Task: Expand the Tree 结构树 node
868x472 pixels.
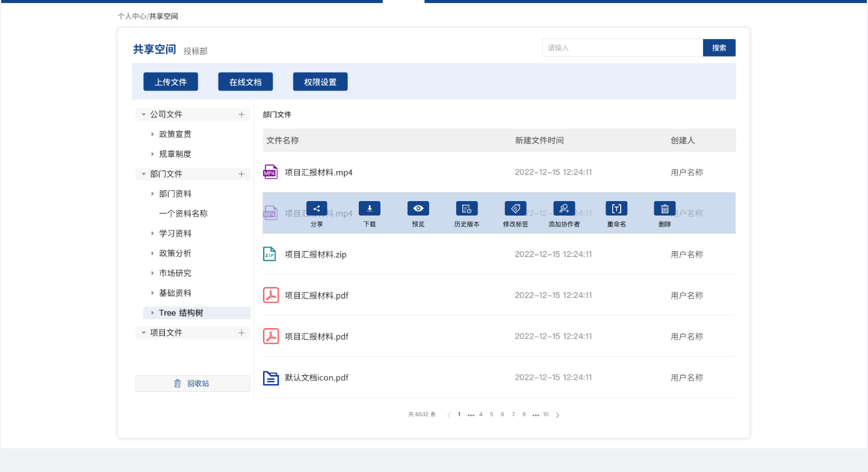Action: tap(153, 313)
